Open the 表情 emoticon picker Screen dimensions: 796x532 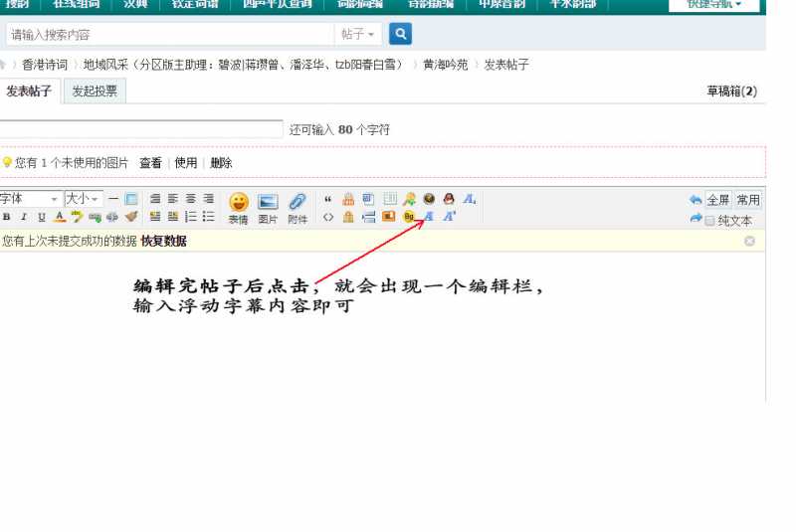pos(238,206)
